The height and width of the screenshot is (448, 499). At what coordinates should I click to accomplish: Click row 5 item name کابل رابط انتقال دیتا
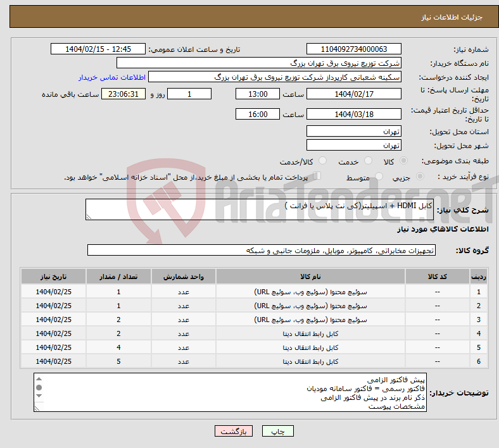pos(310,347)
